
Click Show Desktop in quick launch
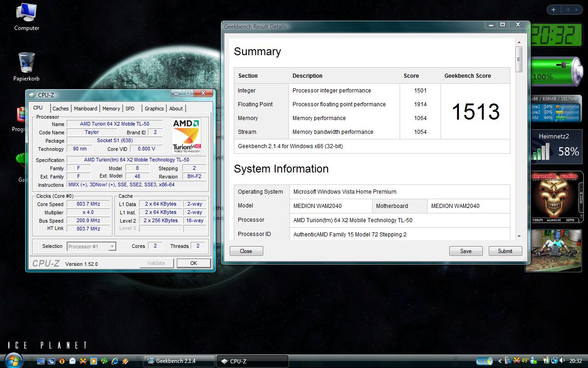41,361
